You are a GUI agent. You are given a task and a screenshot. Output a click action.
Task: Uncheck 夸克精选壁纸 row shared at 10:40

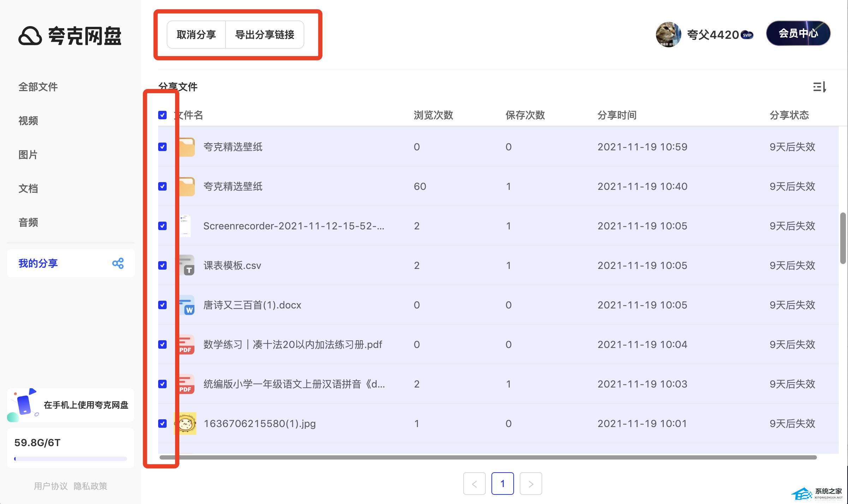(162, 186)
